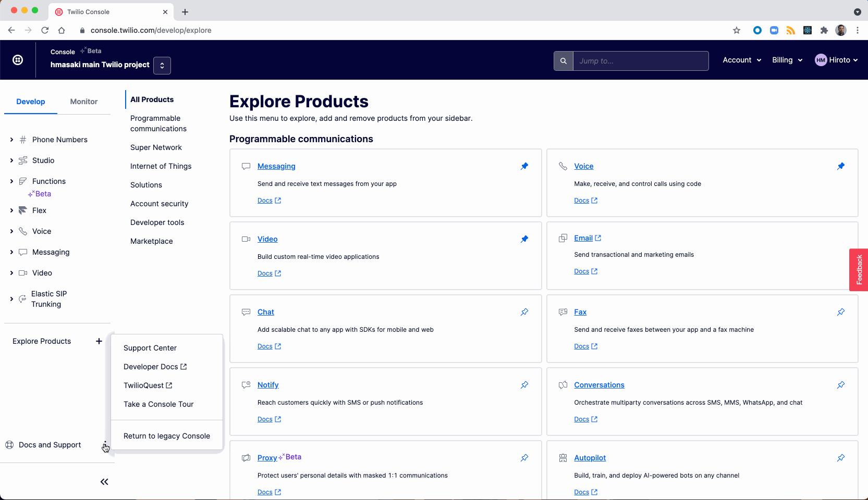
Task: Pin Autopilot to the sidebar
Action: coord(841,458)
